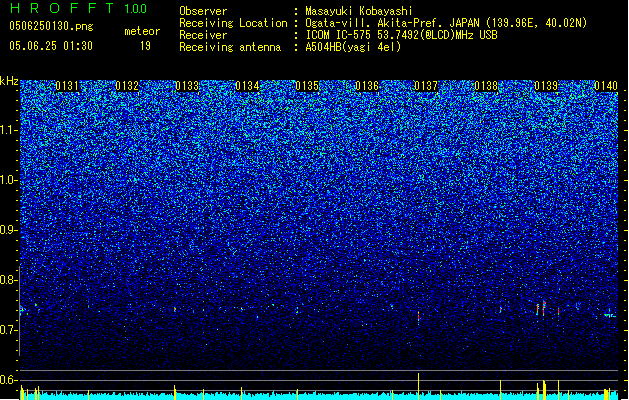629x400 pixels.
Task: Click the meteor count value 19
Action: click(x=145, y=46)
